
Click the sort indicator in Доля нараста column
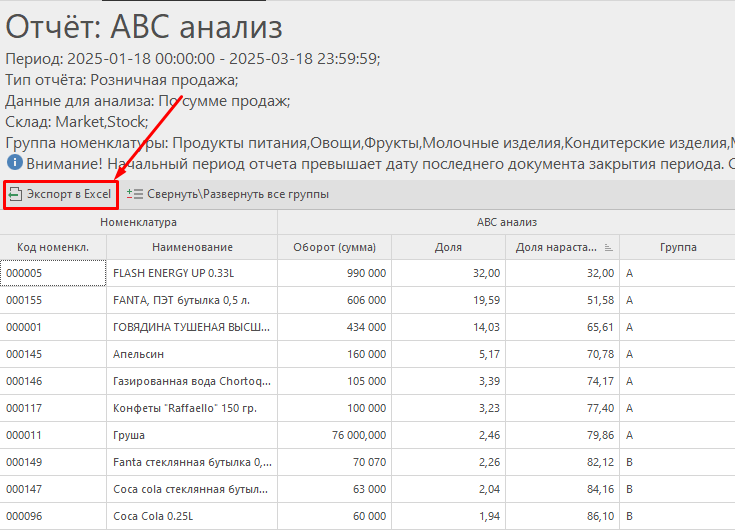[608, 247]
